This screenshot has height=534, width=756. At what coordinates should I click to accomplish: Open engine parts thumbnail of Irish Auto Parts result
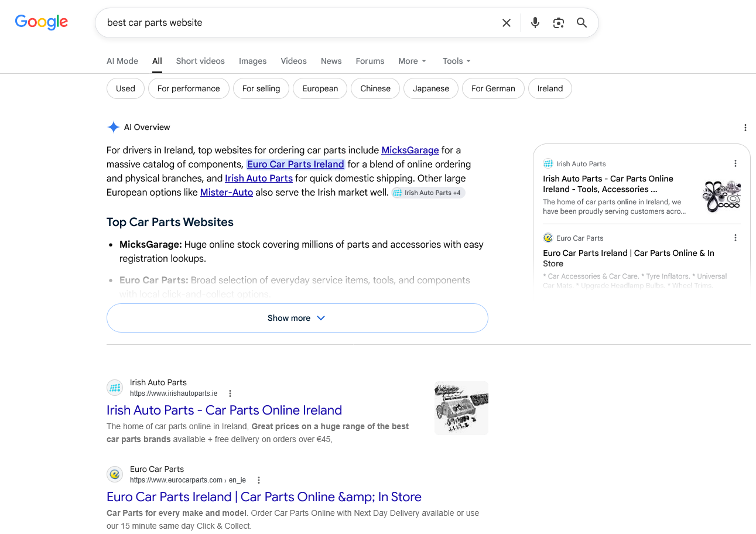pyautogui.click(x=461, y=408)
